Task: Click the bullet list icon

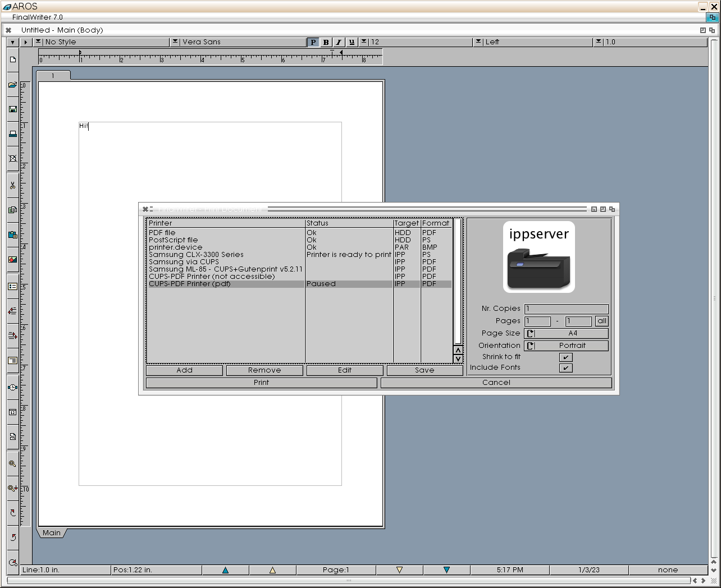Action: (12, 286)
